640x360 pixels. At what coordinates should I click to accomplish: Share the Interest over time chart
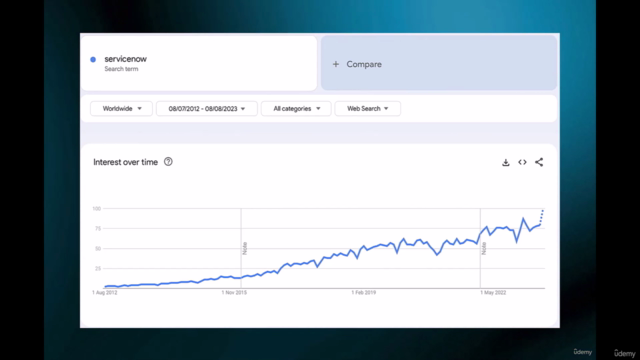click(539, 162)
